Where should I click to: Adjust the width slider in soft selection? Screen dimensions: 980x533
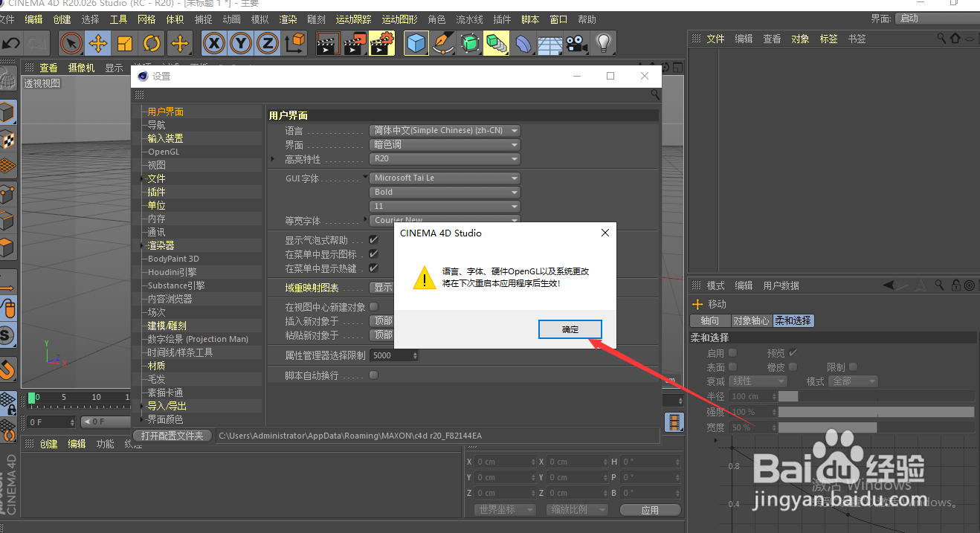point(876,427)
